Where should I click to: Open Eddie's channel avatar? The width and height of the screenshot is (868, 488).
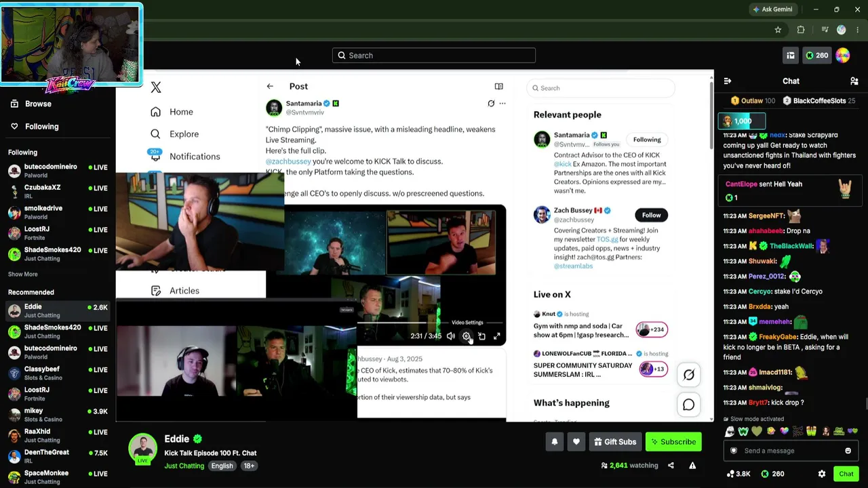142,448
